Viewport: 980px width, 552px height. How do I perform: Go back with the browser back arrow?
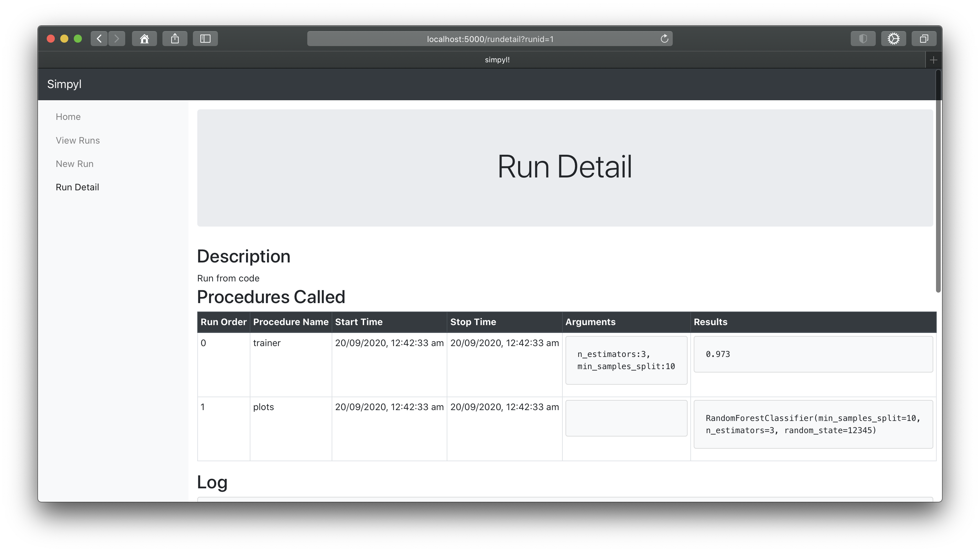99,39
